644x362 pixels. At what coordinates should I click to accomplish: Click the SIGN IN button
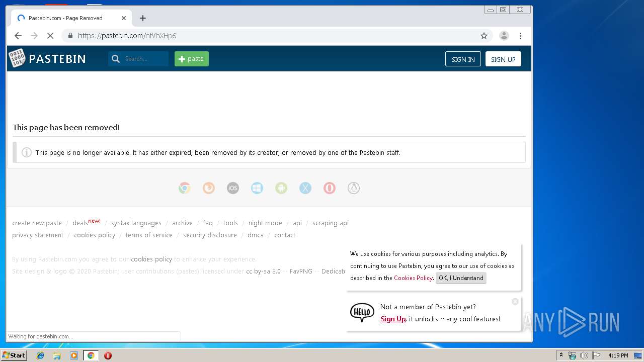coord(463,59)
